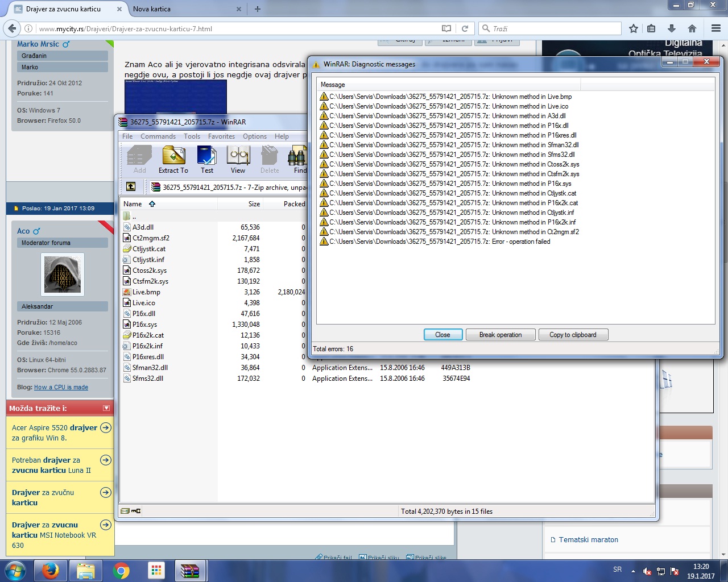The image size is (728, 582).
Task: Show Firefox bookmarks list icon
Action: (652, 28)
